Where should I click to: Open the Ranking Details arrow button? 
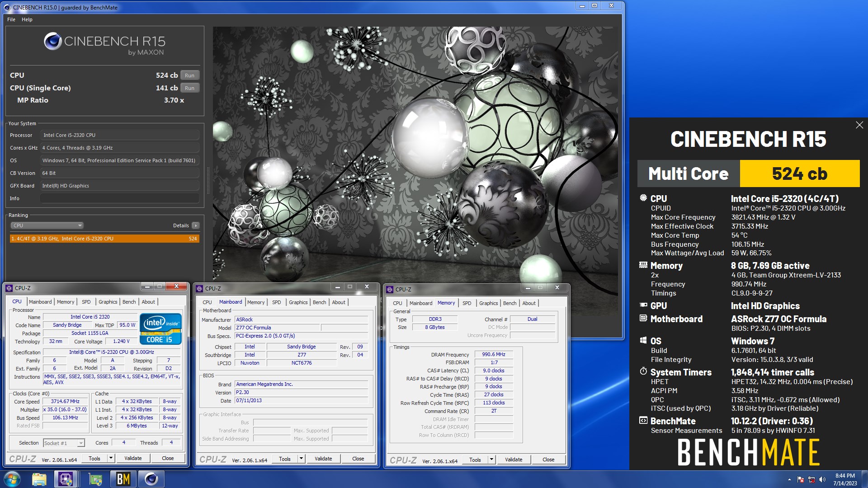click(x=195, y=225)
